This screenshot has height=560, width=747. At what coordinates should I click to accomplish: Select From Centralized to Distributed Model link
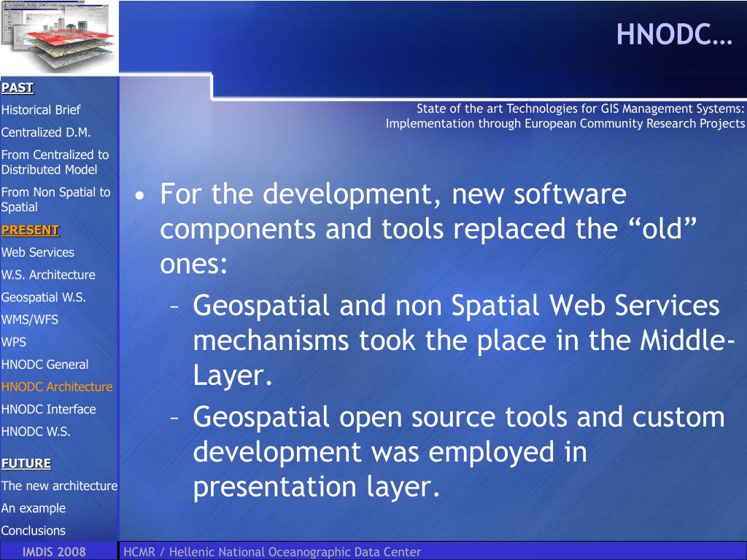55,163
